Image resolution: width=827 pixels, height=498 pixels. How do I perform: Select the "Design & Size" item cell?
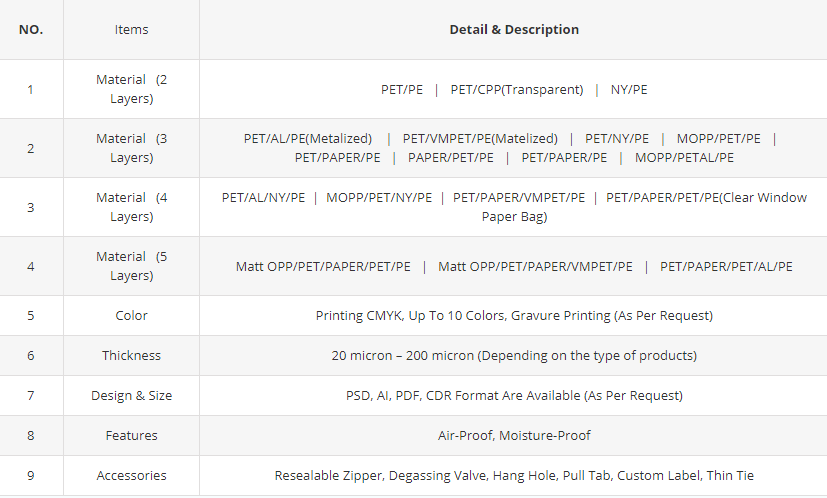131,395
